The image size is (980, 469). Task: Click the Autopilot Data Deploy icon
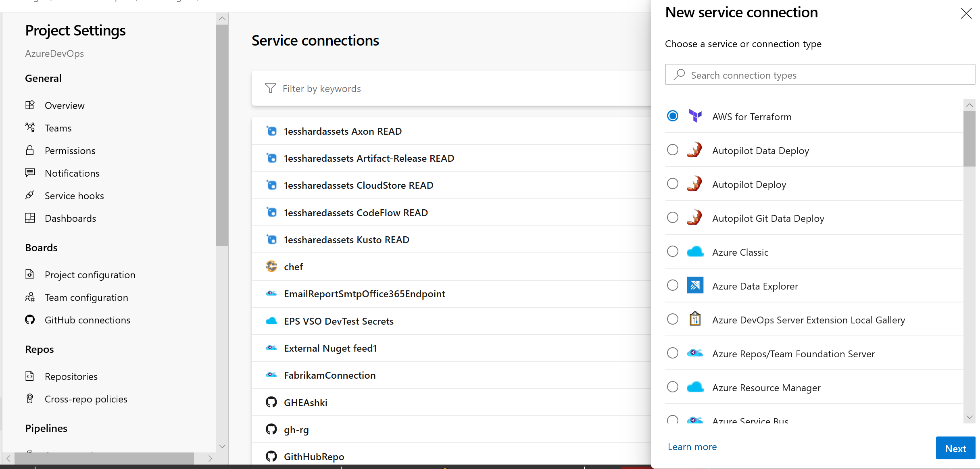click(x=695, y=150)
